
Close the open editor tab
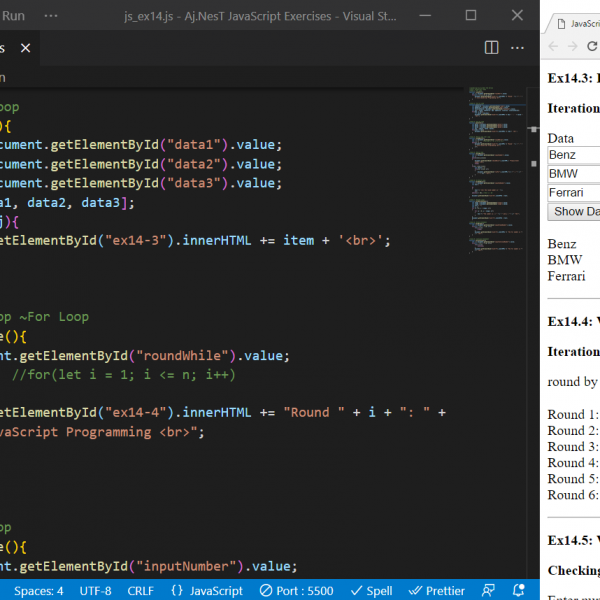(x=25, y=48)
